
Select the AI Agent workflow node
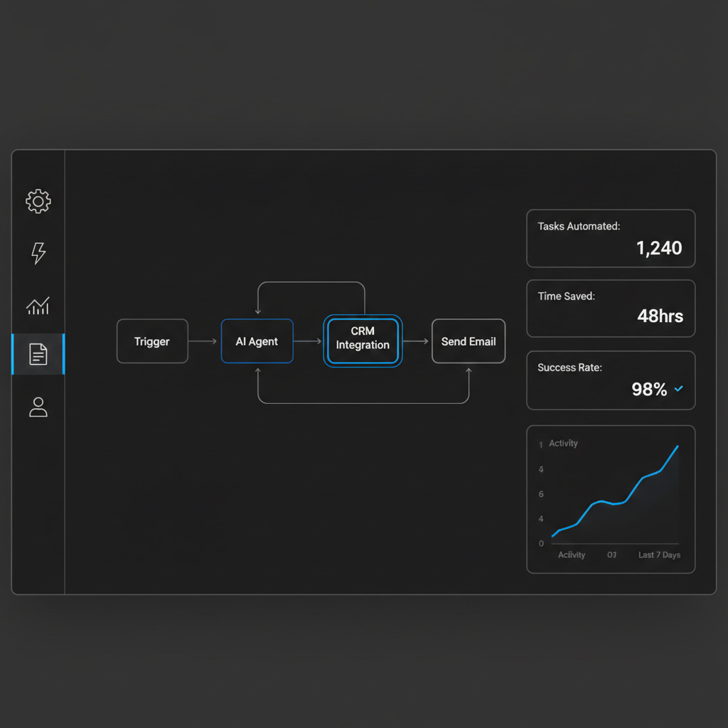point(257,341)
